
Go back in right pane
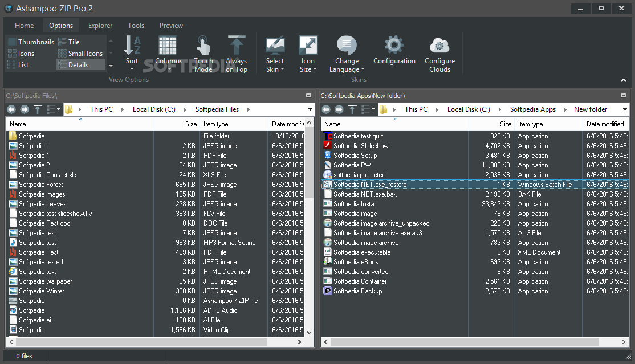[x=326, y=109]
